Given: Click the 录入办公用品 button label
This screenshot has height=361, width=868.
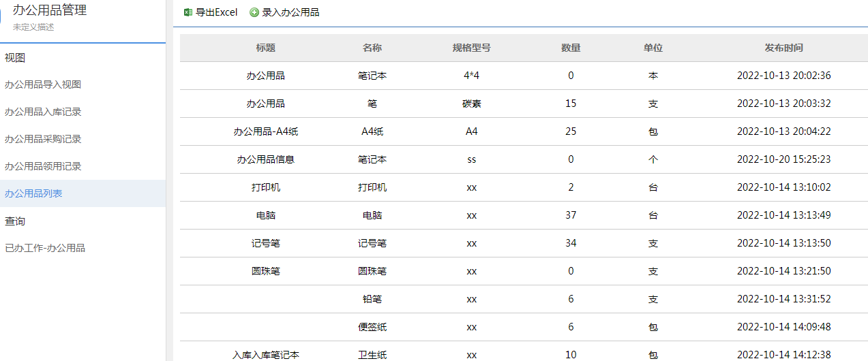Looking at the screenshot, I should pos(290,12).
